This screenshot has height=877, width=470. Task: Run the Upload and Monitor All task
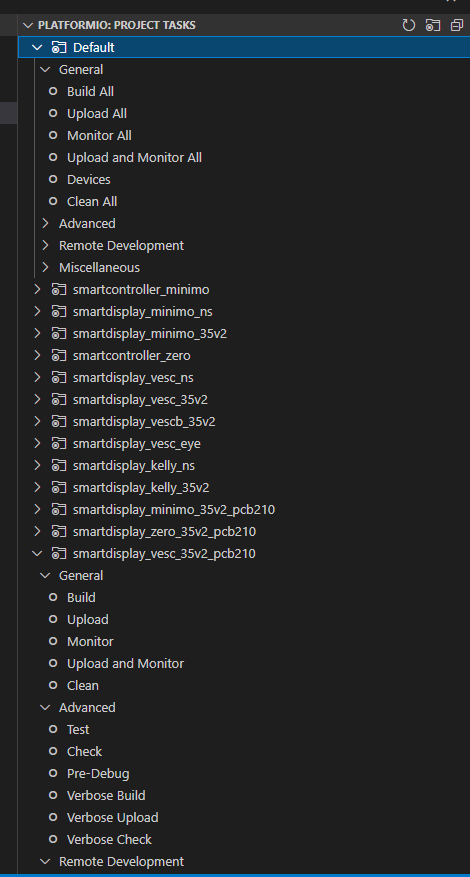tap(134, 158)
